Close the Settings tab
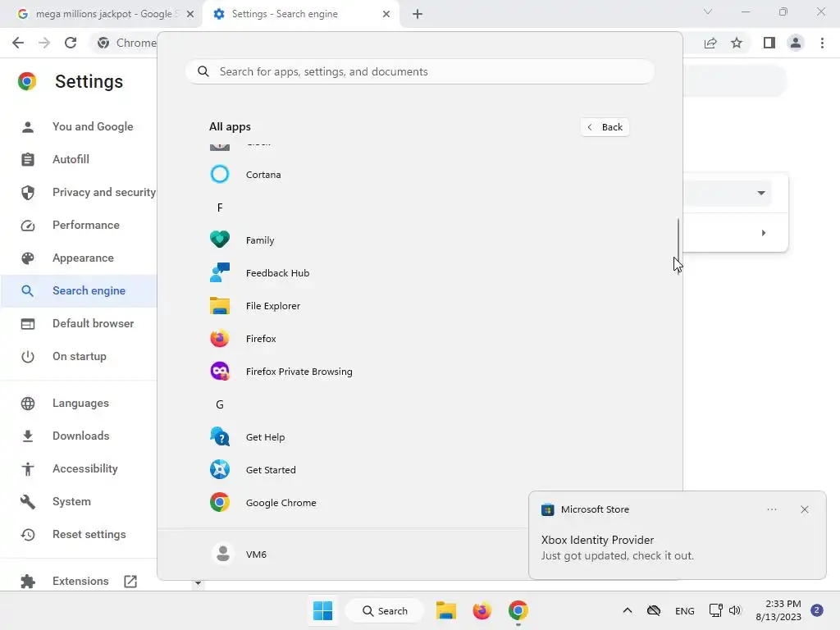Image resolution: width=840 pixels, height=630 pixels. coord(386,14)
